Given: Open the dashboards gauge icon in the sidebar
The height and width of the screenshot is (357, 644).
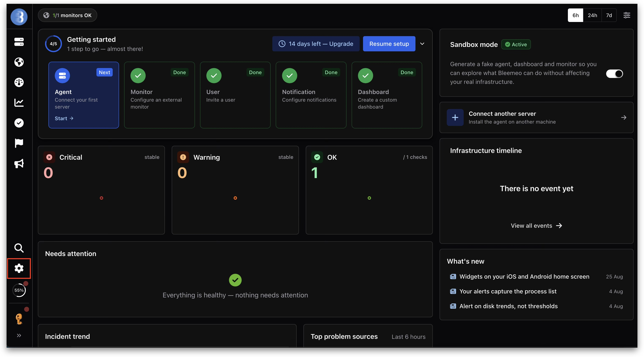Looking at the screenshot, I should [x=19, y=82].
